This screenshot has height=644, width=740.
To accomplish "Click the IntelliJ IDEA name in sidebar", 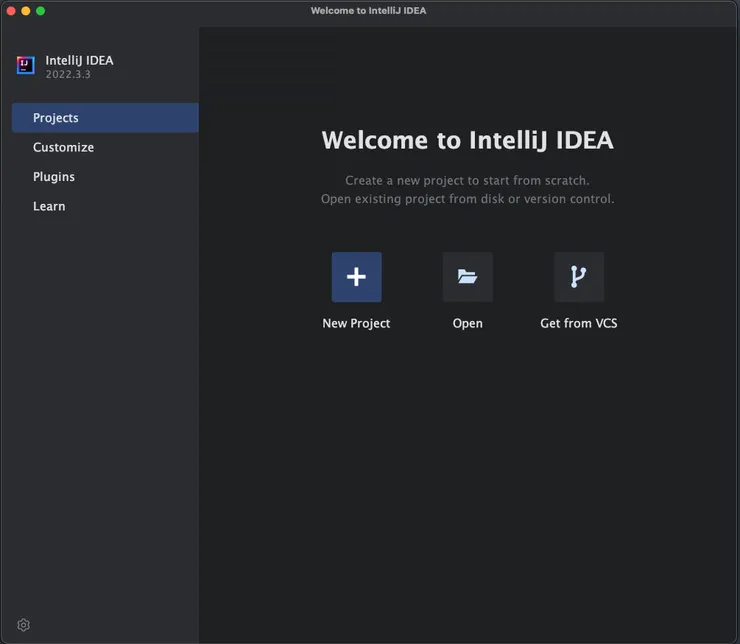I will pyautogui.click(x=79, y=60).
